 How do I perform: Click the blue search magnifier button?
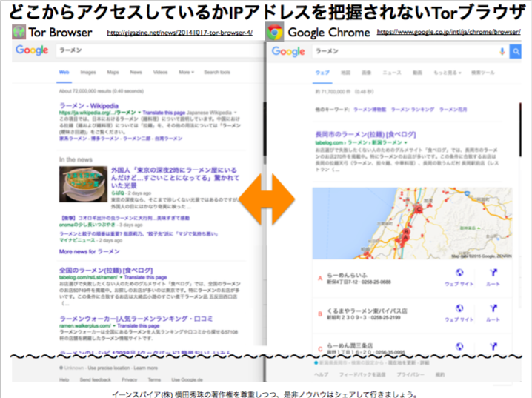tap(516, 52)
